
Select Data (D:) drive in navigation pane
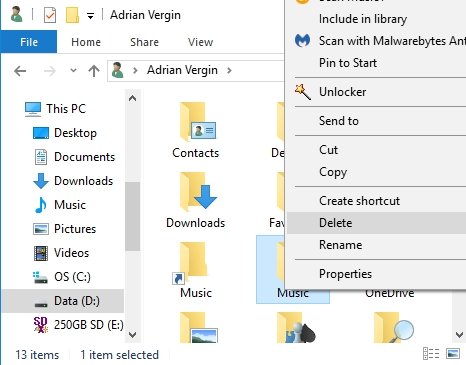pyautogui.click(x=63, y=301)
